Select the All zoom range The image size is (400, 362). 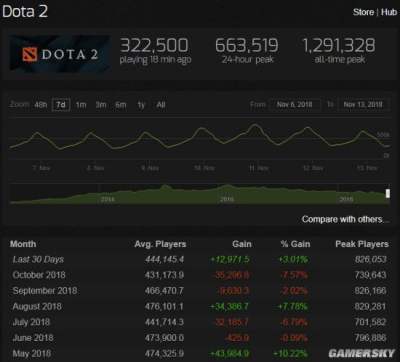(x=161, y=105)
